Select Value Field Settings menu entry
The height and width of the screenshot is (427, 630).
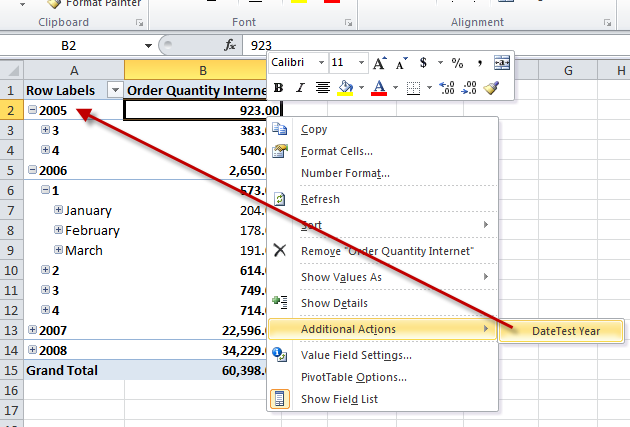click(x=356, y=354)
